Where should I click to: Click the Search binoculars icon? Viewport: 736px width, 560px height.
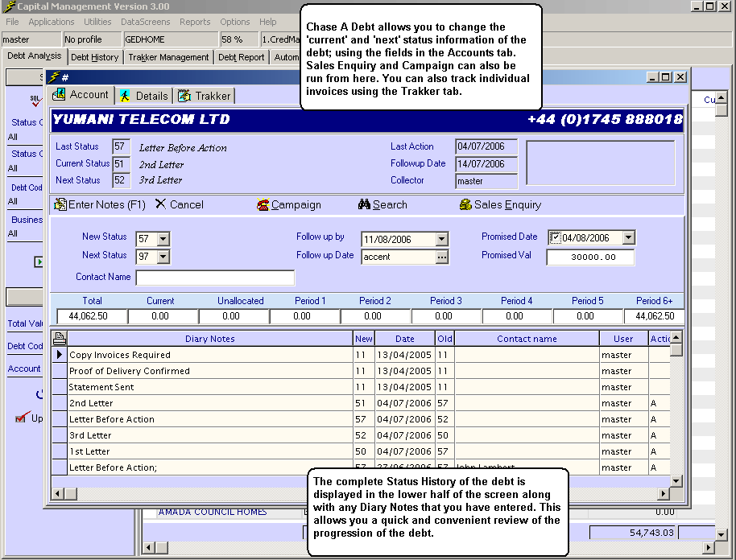tap(364, 204)
